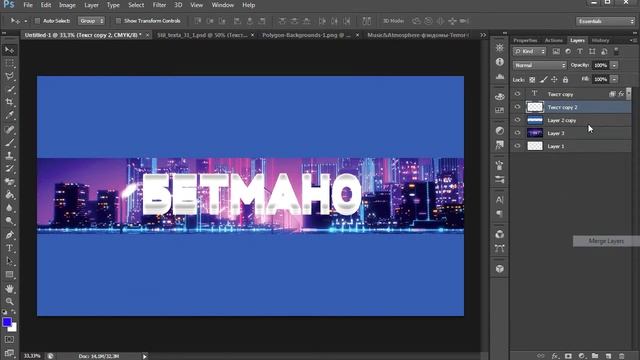Open the Filter menu
The height and width of the screenshot is (360, 640).
pos(159,5)
